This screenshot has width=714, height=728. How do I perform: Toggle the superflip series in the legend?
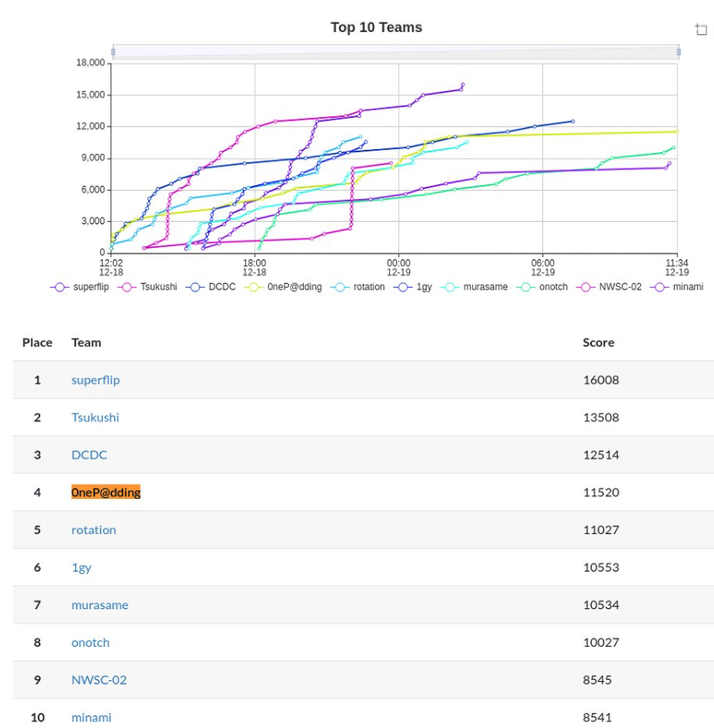coord(80,287)
